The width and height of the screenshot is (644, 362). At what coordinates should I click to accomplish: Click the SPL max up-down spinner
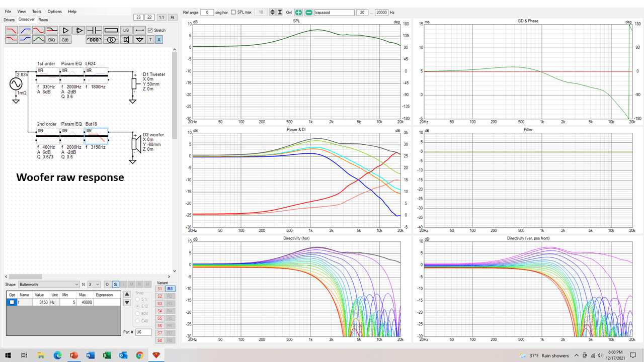(272, 12)
